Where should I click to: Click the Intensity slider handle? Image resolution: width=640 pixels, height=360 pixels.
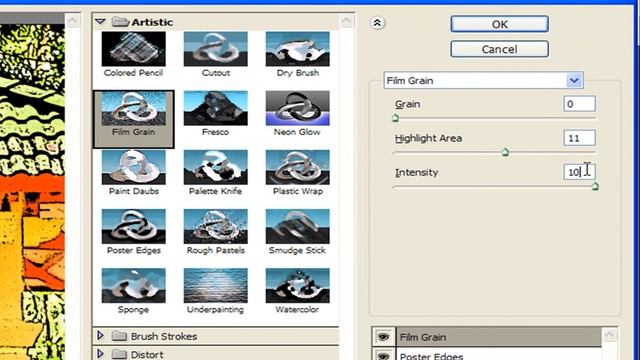coord(595,187)
